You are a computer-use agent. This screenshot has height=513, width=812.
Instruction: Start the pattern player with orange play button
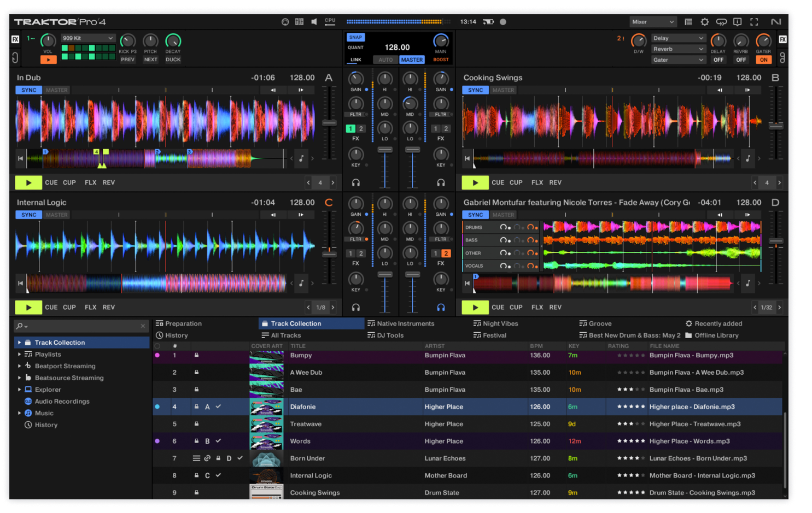(x=48, y=60)
